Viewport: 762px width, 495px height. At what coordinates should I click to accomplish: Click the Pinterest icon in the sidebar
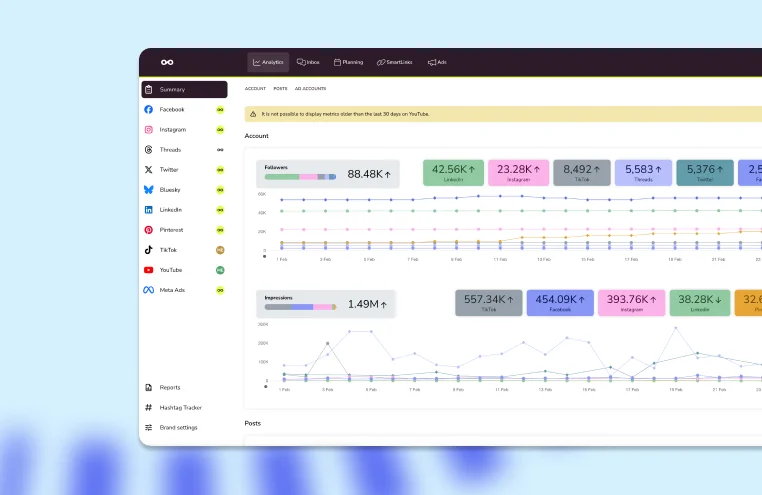click(148, 230)
